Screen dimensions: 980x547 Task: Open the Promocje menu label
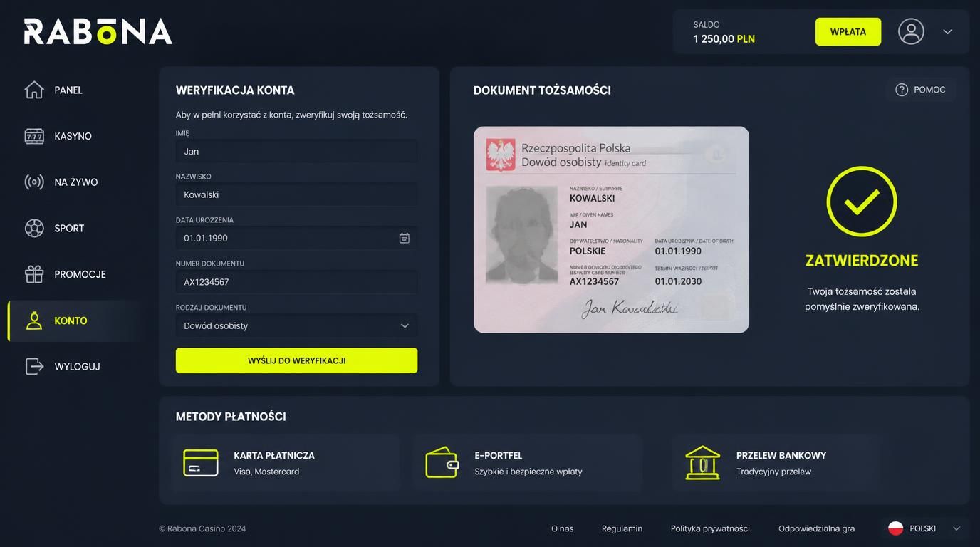point(80,274)
